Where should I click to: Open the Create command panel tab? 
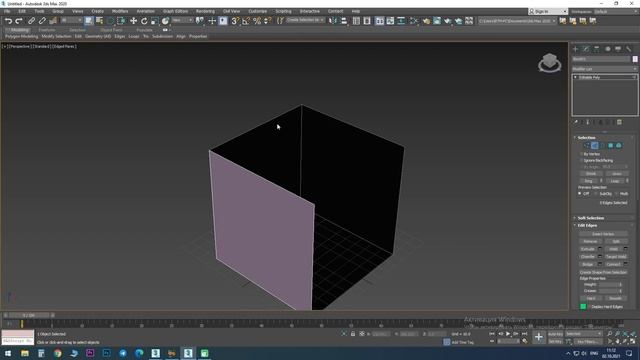coord(576,49)
